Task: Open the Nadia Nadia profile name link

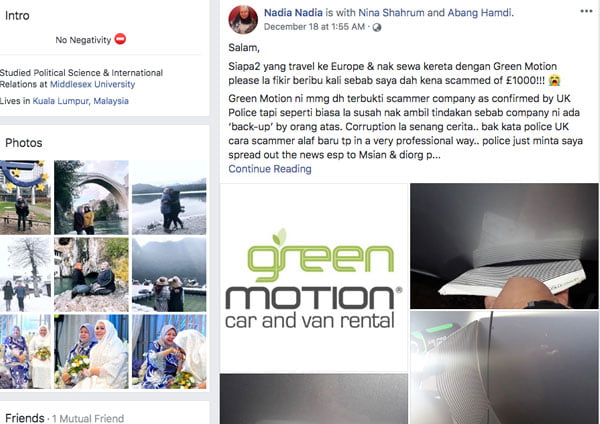Action: 293,13
